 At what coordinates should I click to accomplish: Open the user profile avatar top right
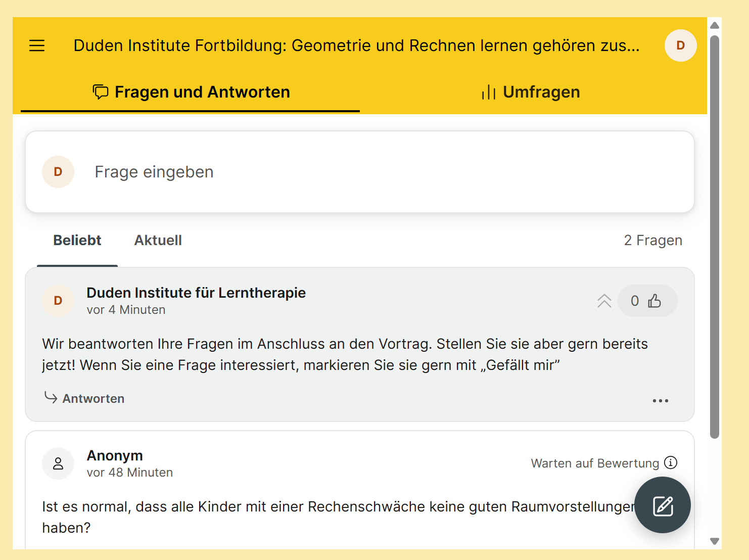pyautogui.click(x=680, y=45)
